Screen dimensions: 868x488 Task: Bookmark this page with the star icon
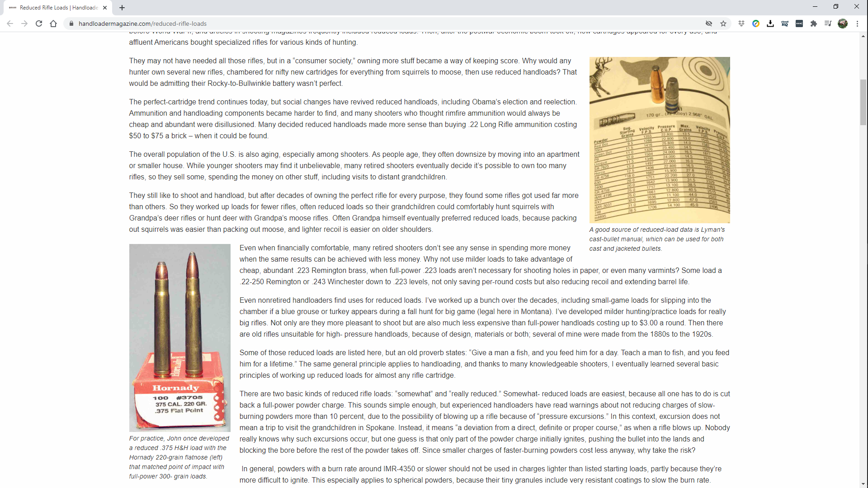click(723, 23)
